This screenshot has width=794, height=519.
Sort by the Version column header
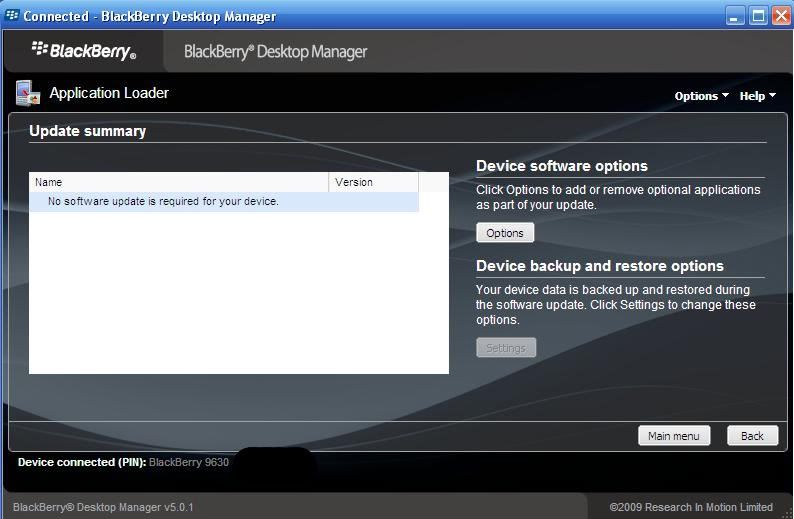[374, 182]
